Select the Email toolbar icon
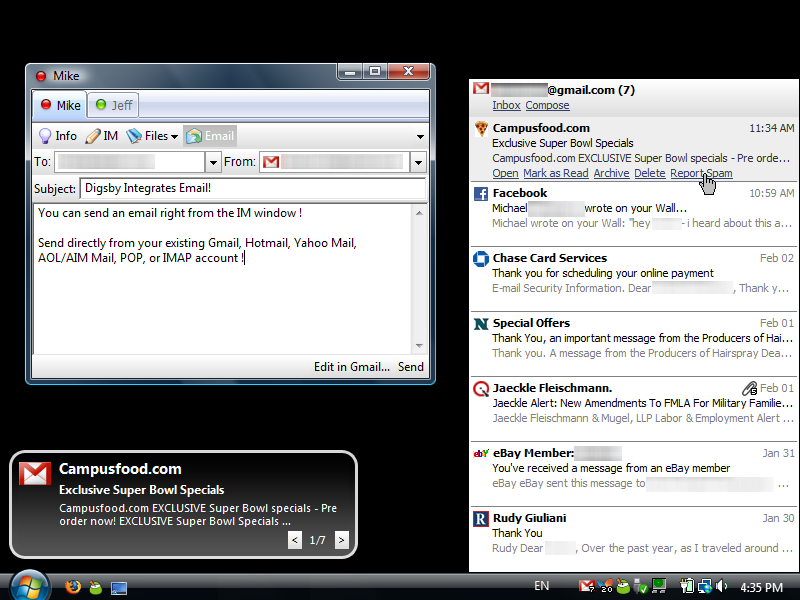 [x=196, y=135]
